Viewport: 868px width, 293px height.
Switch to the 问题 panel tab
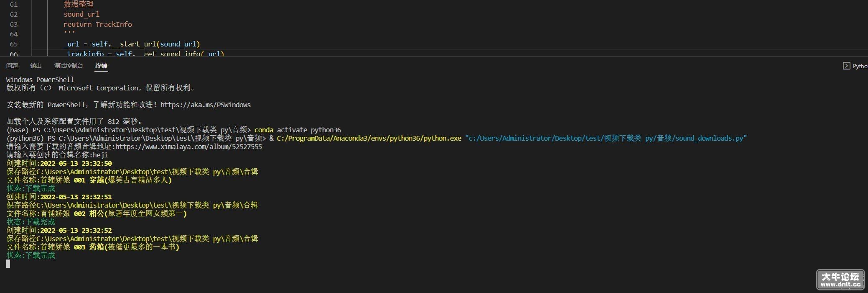(x=12, y=66)
